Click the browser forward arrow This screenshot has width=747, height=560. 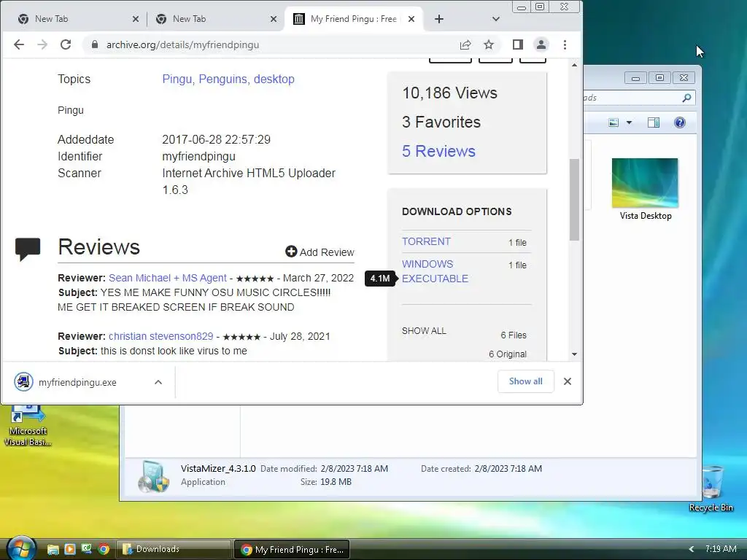click(x=42, y=44)
